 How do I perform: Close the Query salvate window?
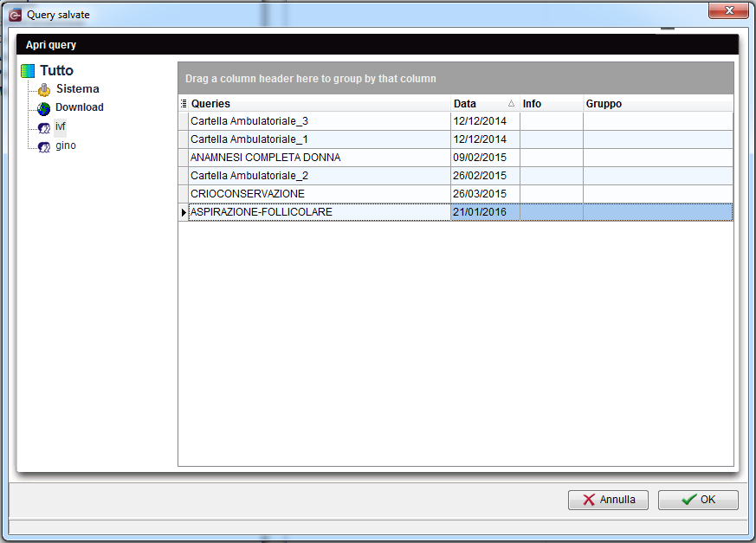[728, 10]
